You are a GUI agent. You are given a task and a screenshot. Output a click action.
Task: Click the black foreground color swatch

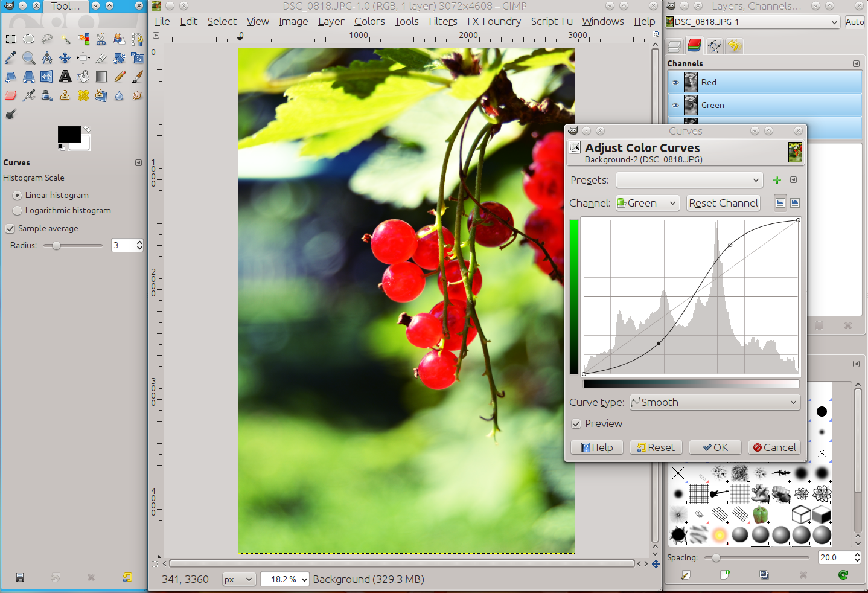(68, 134)
